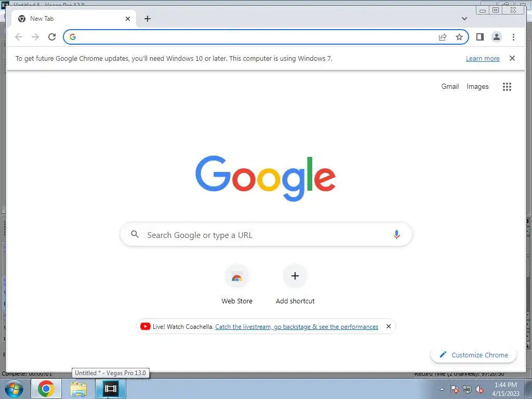
Task: Open Learn more link
Action: tap(483, 58)
